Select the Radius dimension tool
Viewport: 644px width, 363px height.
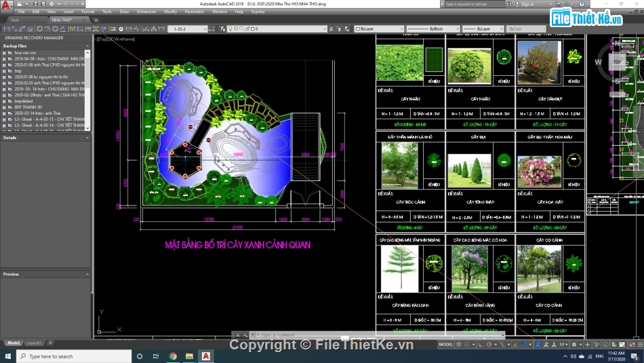tap(40, 28)
